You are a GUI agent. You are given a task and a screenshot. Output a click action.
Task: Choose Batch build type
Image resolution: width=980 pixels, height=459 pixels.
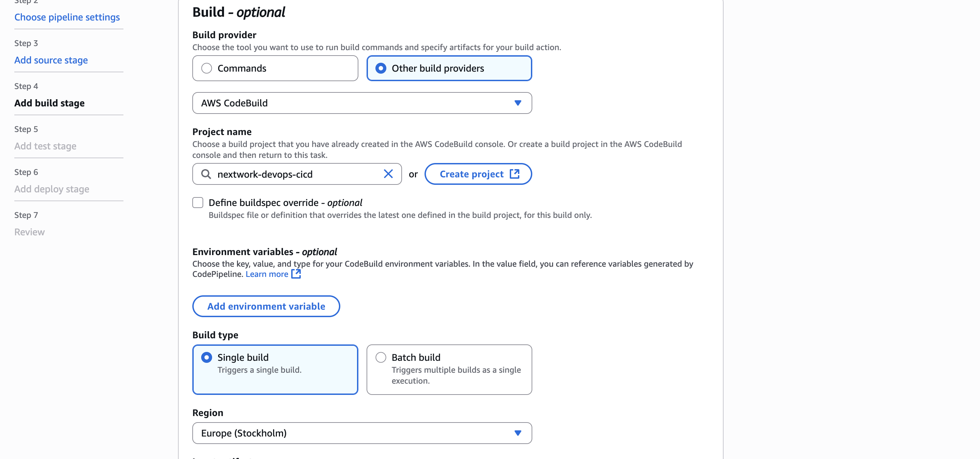381,357
